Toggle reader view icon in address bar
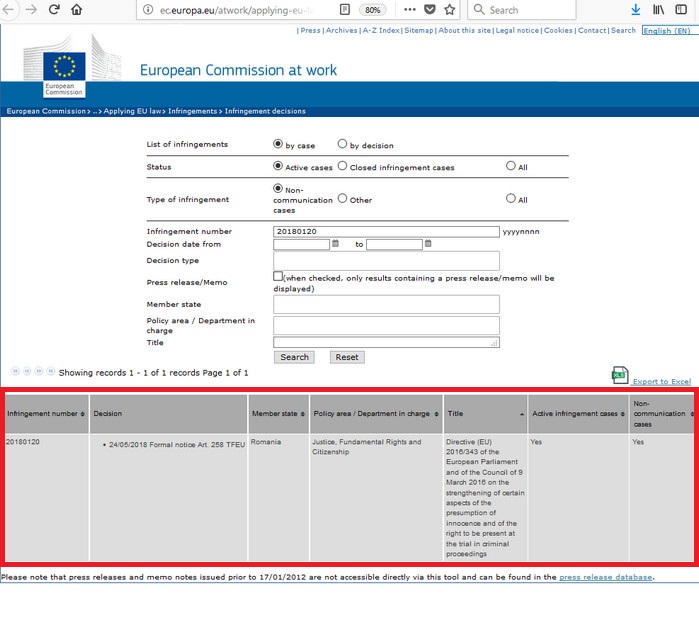699x630 pixels. click(x=345, y=10)
